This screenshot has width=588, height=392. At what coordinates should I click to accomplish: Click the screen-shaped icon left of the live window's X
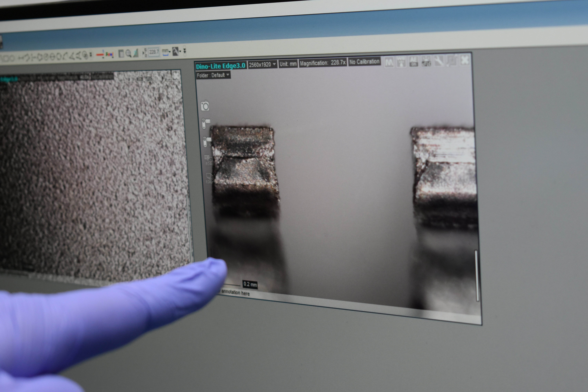(452, 60)
